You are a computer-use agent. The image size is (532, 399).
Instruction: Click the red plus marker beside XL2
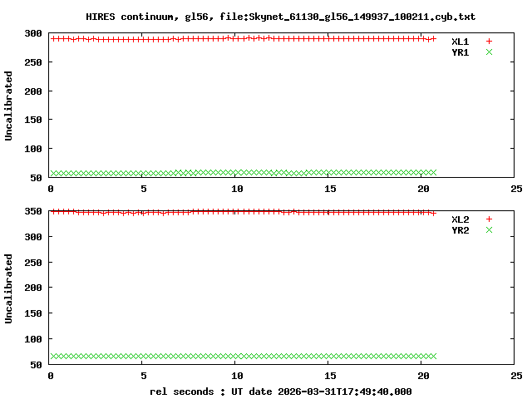489,219
